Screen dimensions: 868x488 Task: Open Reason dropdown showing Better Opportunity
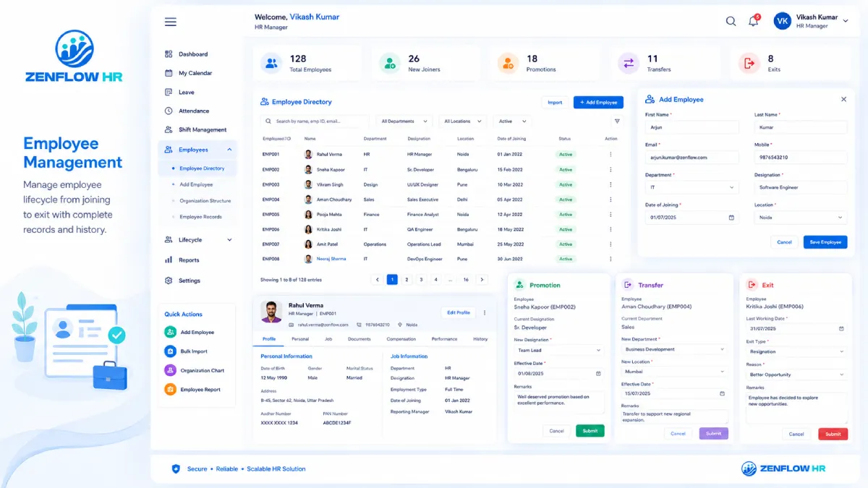tap(796, 374)
